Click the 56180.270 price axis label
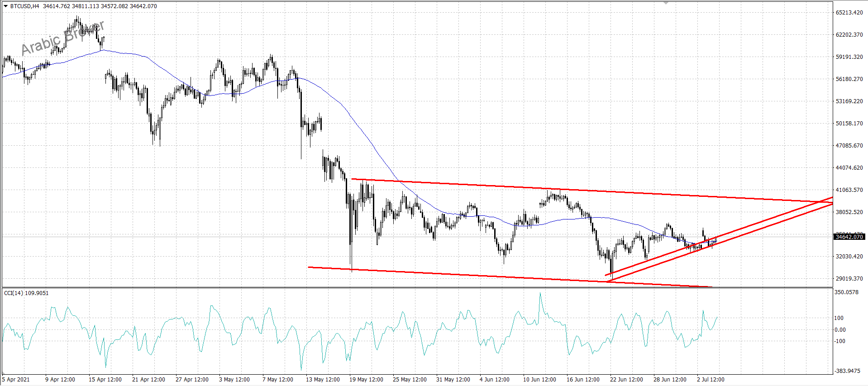The height and width of the screenshot is (386, 868). (849, 79)
